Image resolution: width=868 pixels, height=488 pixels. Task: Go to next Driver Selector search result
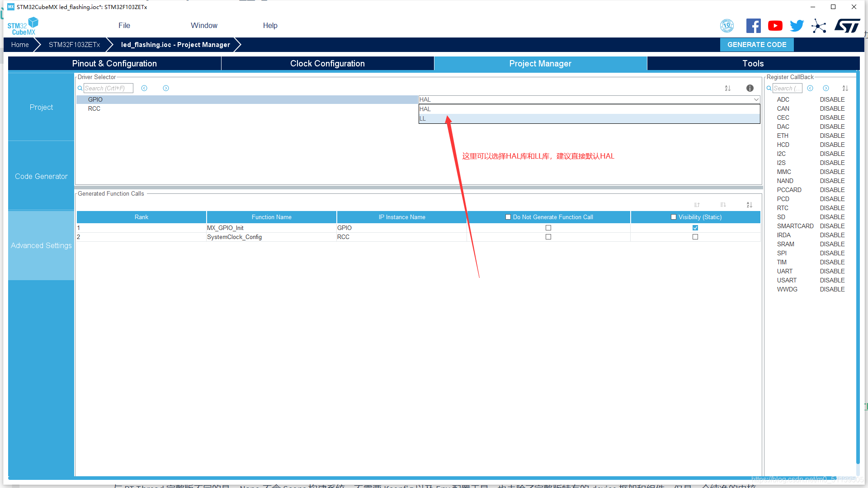(166, 88)
